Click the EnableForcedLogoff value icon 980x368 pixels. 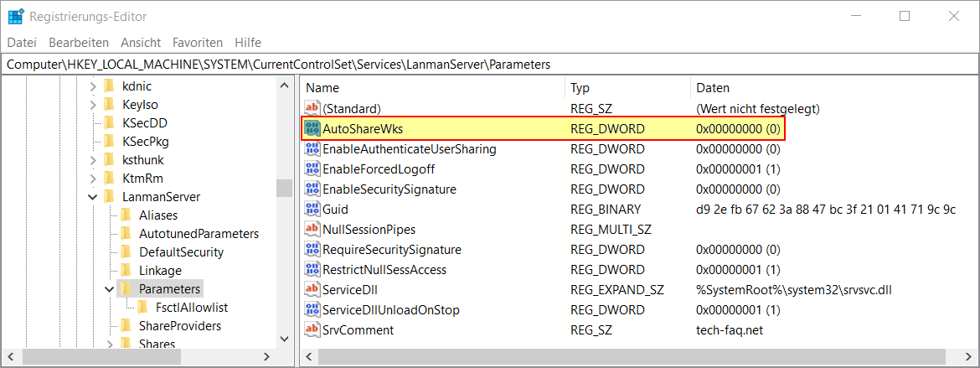click(312, 169)
